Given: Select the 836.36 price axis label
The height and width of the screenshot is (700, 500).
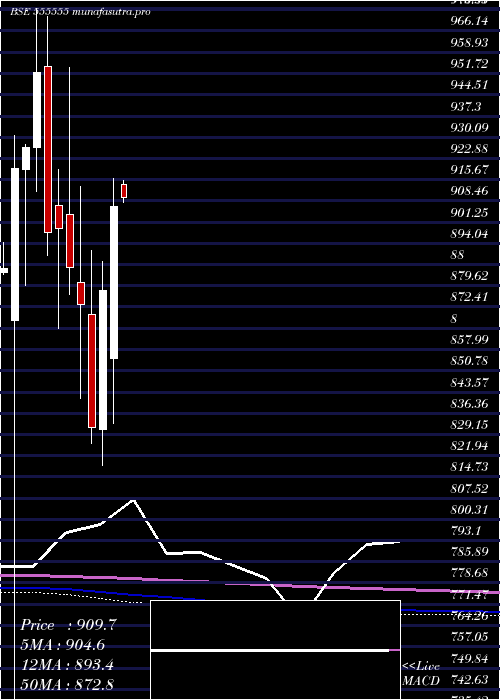Looking at the screenshot, I should click(469, 404).
